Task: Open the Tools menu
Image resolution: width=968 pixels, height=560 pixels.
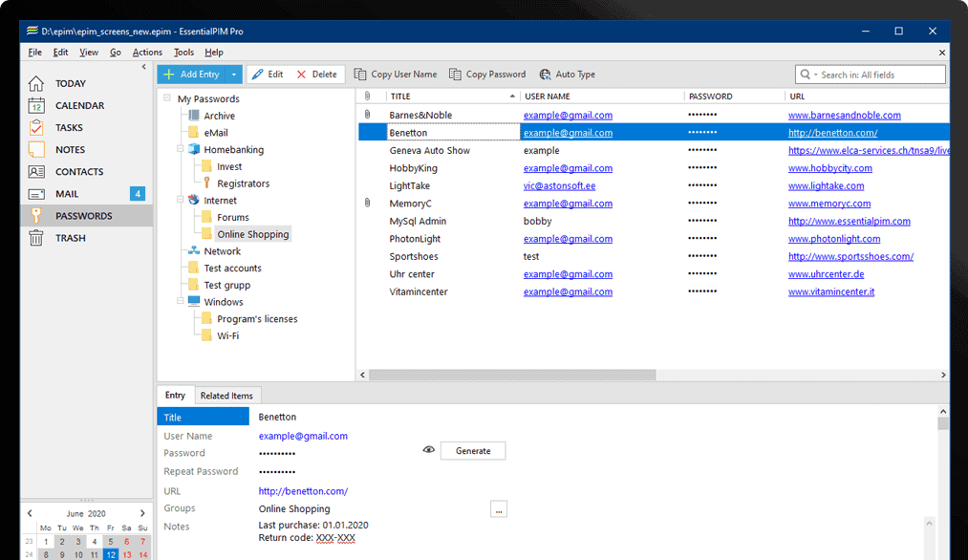Action: [183, 52]
